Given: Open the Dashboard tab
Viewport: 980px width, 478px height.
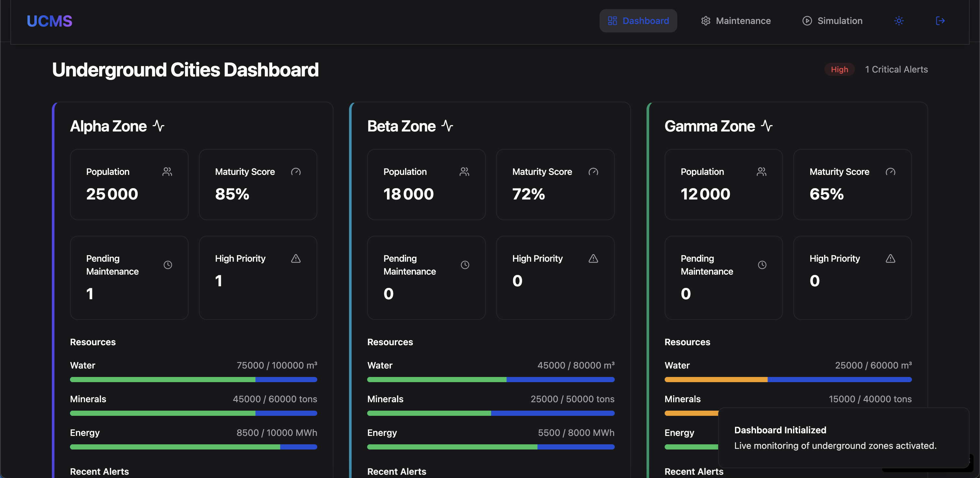Looking at the screenshot, I should 638,21.
